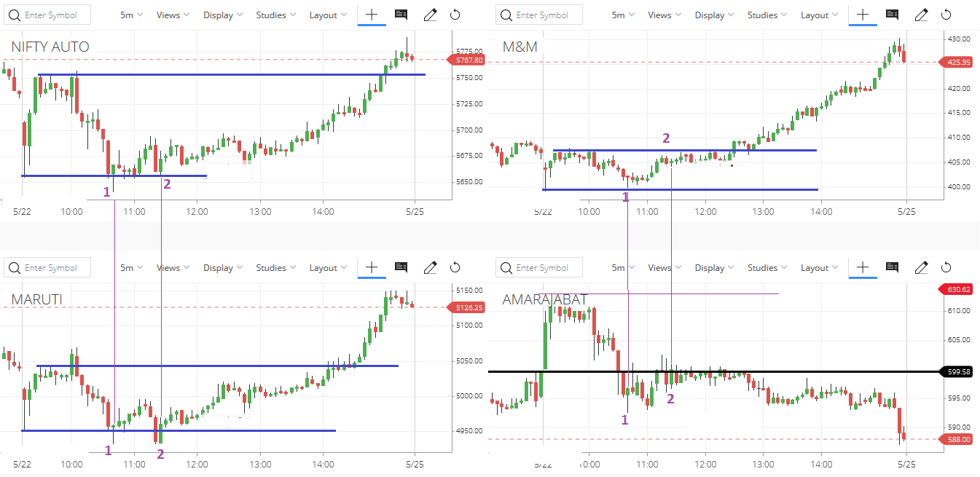Open the 5m interval dropdown for MARUTI
The width and height of the screenshot is (980, 477).
tap(131, 267)
